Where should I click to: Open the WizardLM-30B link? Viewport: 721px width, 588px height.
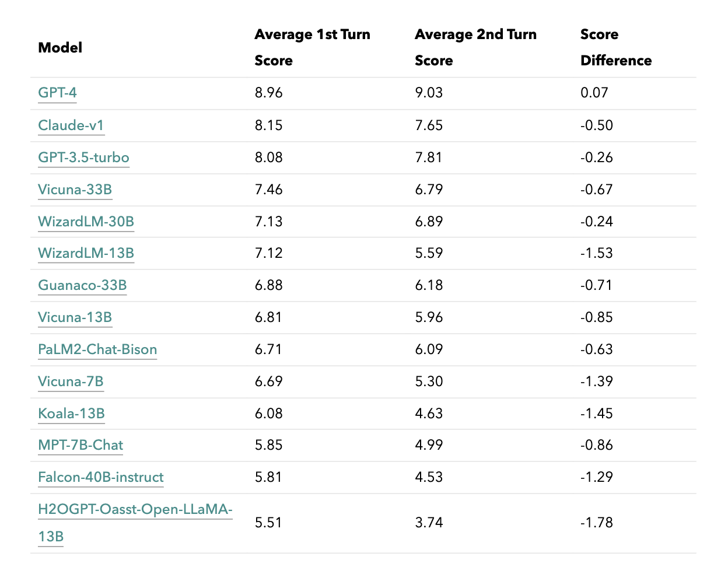[x=86, y=222]
